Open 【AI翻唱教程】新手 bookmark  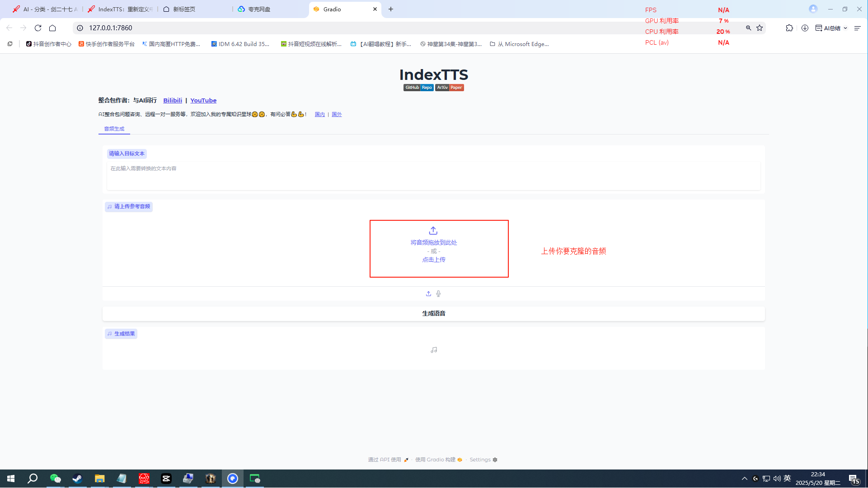click(381, 44)
